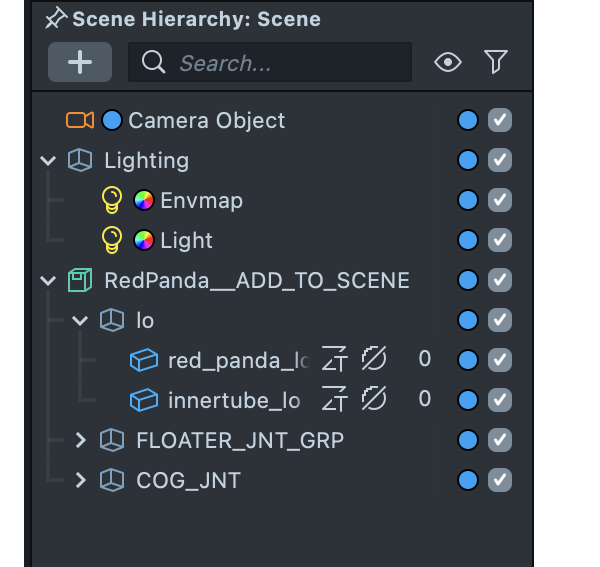
Task: Click the sort icon on red_panda_lo row
Action: [333, 360]
